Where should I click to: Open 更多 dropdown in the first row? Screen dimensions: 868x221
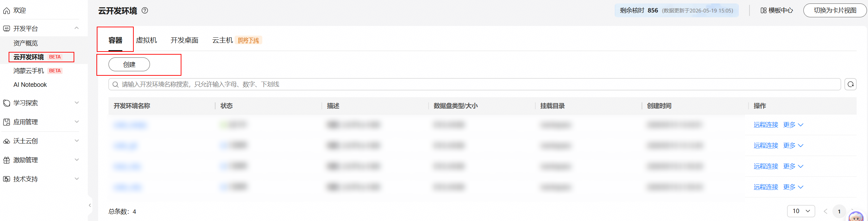(793, 125)
